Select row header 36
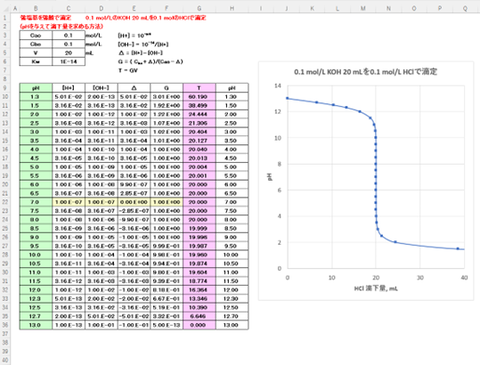 pyautogui.click(x=5, y=325)
